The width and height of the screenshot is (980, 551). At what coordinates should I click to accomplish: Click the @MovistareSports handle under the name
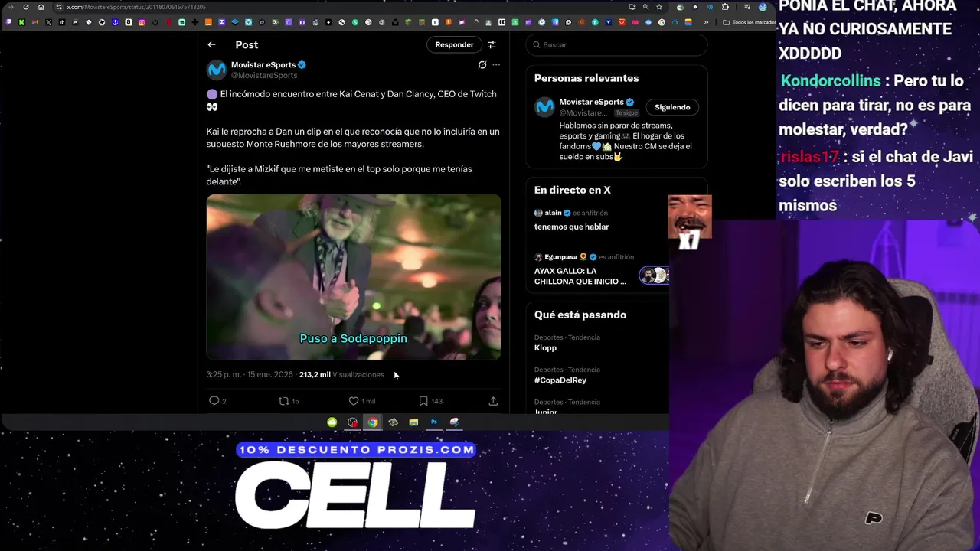[x=264, y=75]
